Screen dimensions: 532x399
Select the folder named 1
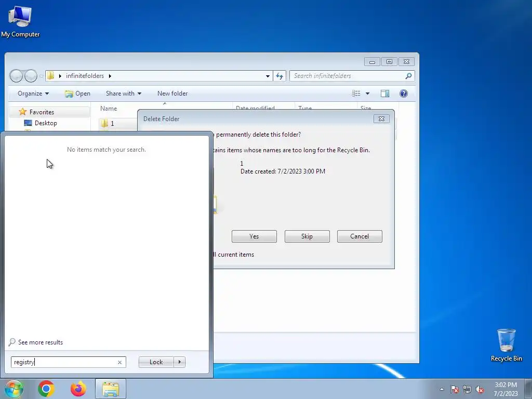point(112,124)
